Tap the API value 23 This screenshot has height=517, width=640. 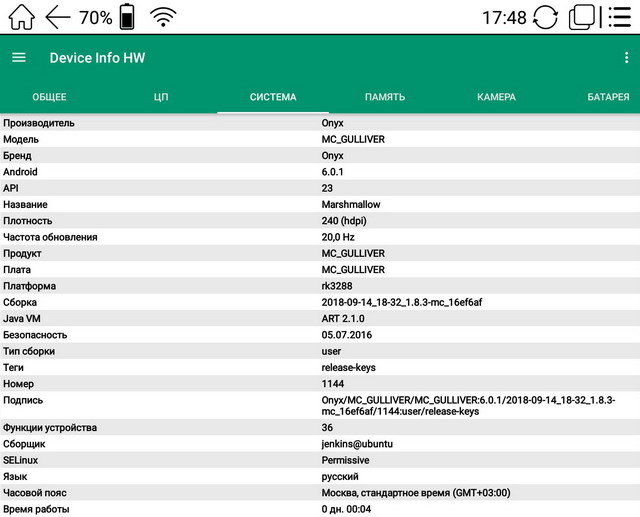(x=327, y=188)
